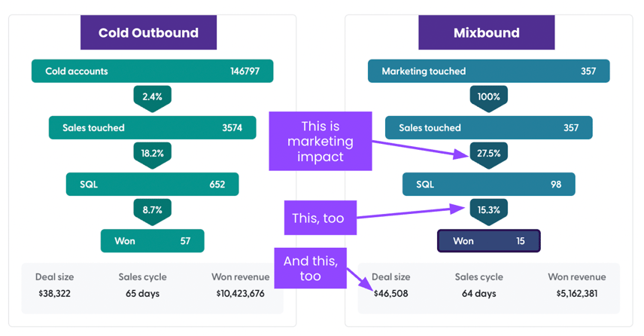Click the $46,508 deal size value

(x=391, y=293)
